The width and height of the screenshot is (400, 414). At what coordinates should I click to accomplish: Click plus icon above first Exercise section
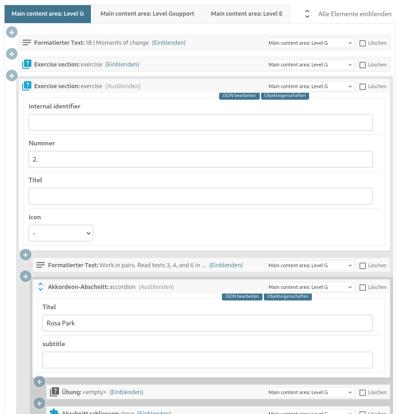[12, 54]
